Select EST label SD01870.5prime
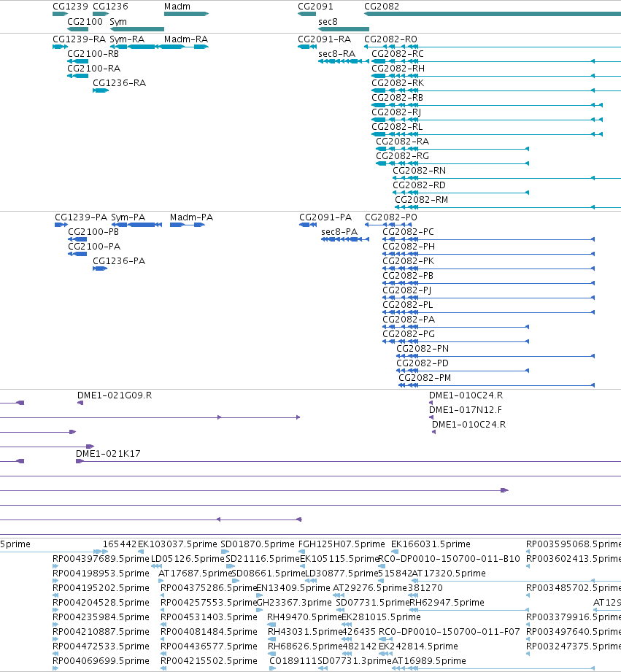The height and width of the screenshot is (672, 621). 258,544
